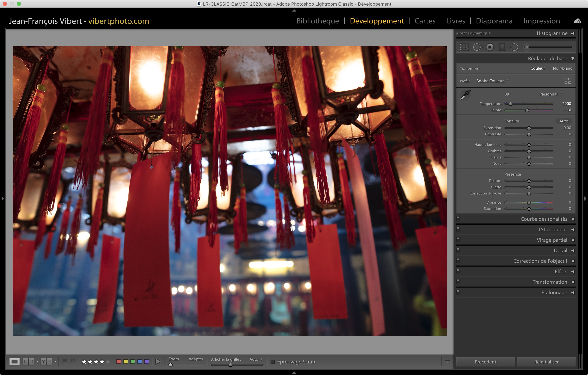Activate the Spot removal tool
The width and height of the screenshot is (588, 375).
tap(477, 47)
